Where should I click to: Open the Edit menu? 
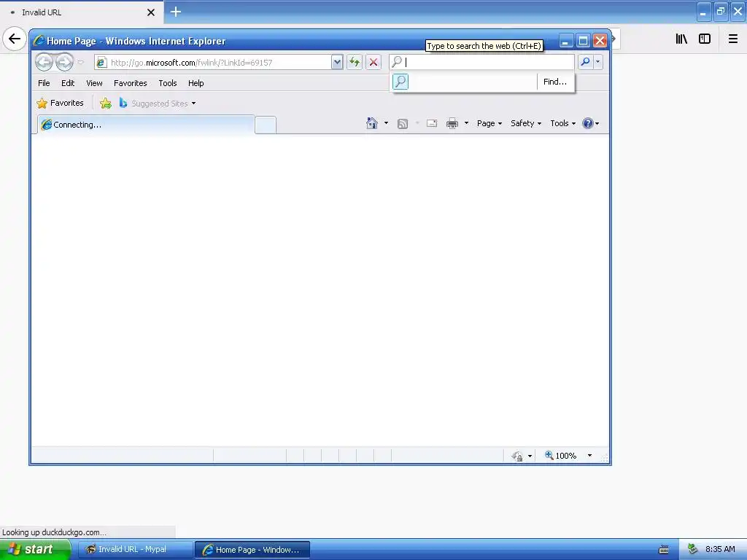tap(68, 83)
